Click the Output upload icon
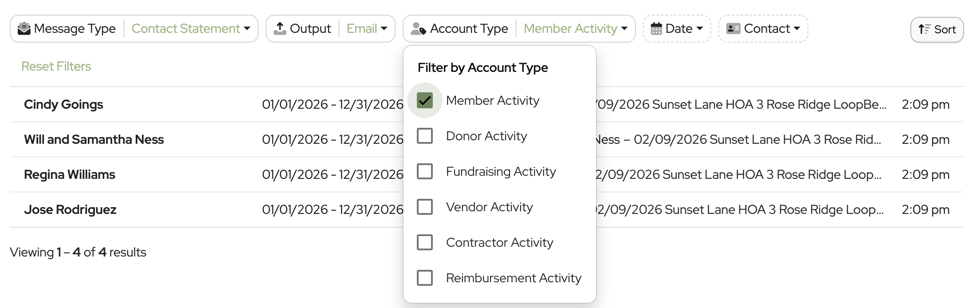 point(280,28)
